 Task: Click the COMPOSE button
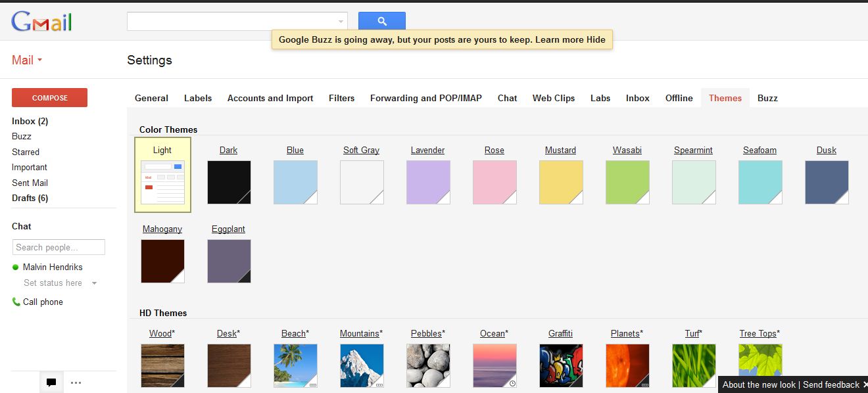point(50,98)
